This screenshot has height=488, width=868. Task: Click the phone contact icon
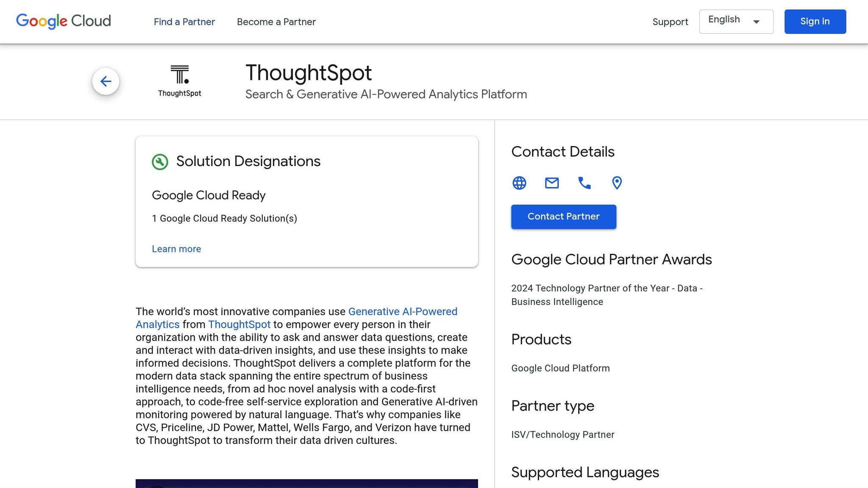[584, 183]
